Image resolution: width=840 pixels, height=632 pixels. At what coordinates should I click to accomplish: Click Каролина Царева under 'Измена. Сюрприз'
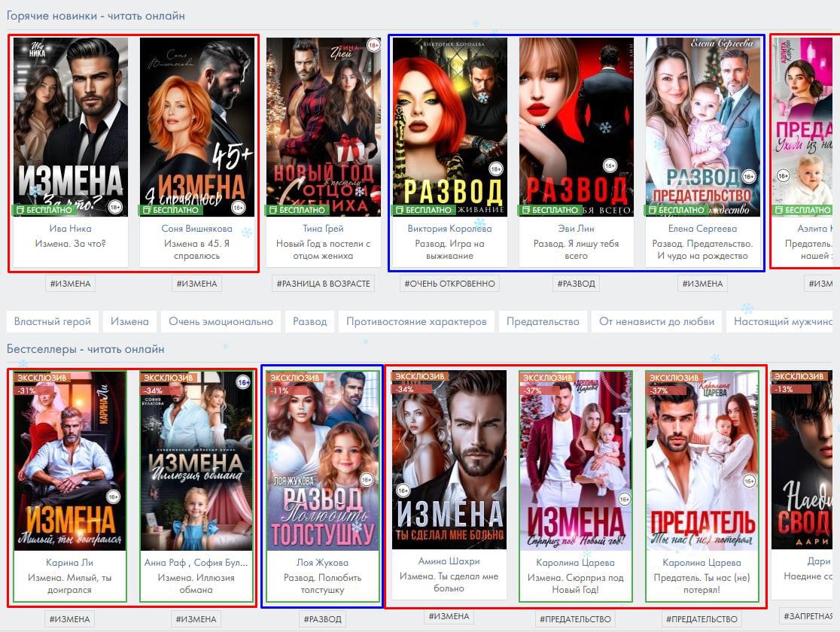tap(575, 562)
